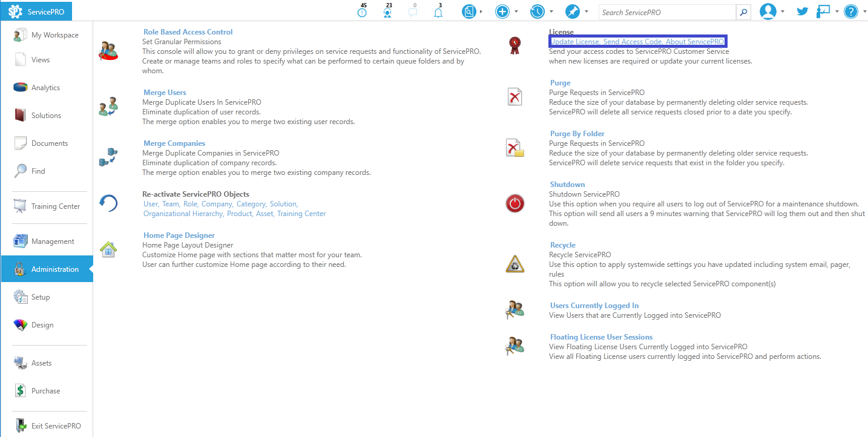Click the help question mark icon
This screenshot has width=868, height=437.
tap(851, 11)
